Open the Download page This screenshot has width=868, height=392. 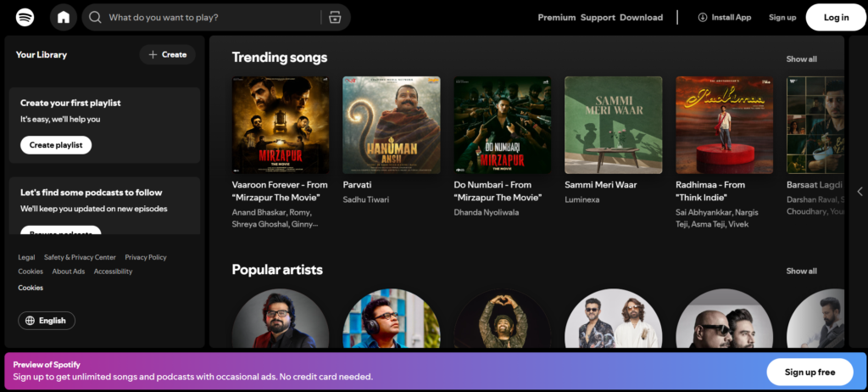[x=641, y=17]
